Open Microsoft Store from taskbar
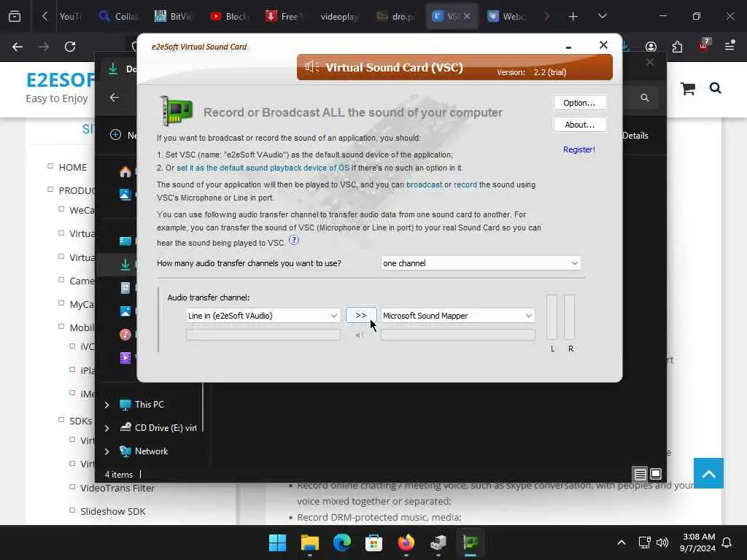Screen dimensions: 747x560 coord(374,542)
